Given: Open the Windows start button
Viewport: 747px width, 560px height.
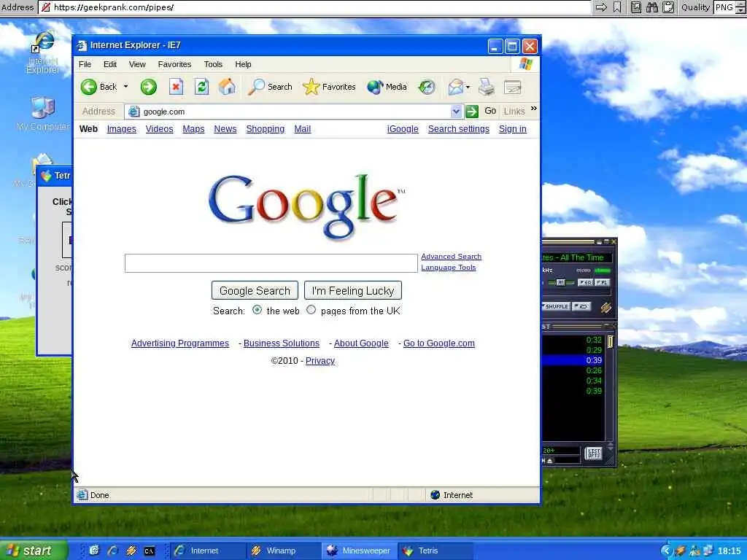Looking at the screenshot, I should click(x=34, y=551).
